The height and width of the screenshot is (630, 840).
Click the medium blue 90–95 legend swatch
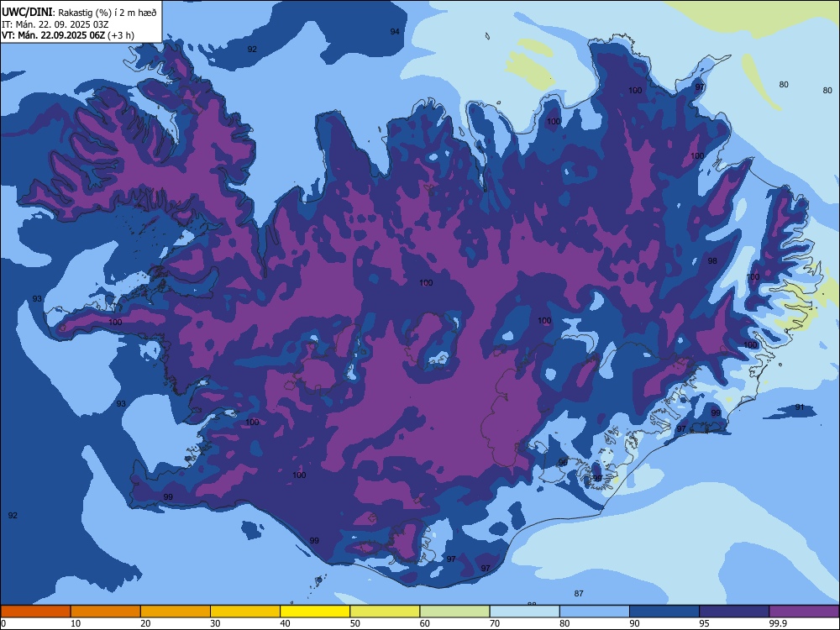pos(664,612)
